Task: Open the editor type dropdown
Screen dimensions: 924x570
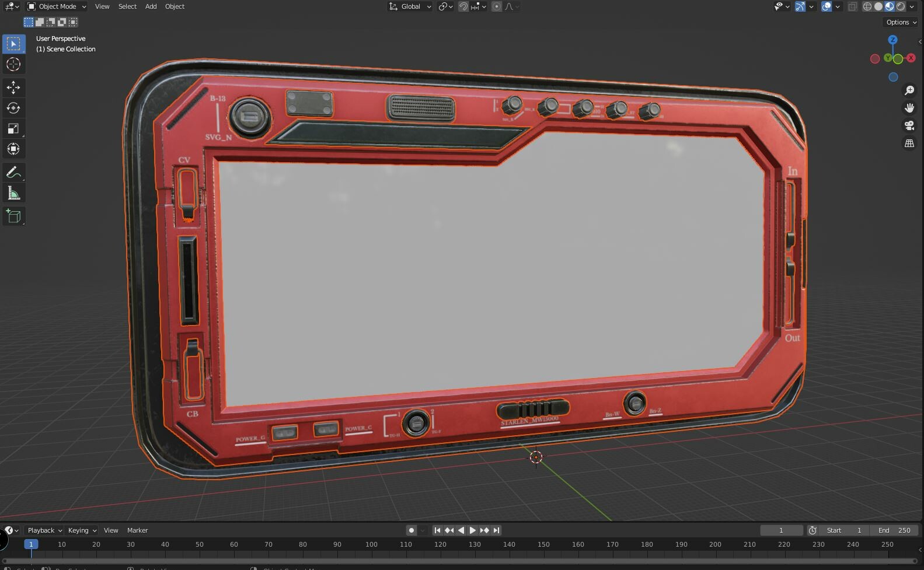Action: click(12, 6)
